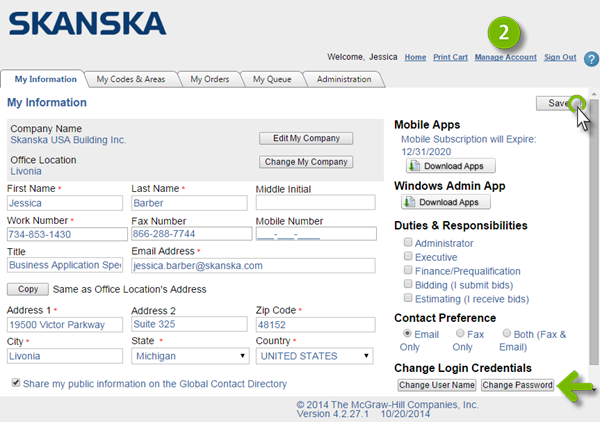The width and height of the screenshot is (600, 422).
Task: Click the Manage Account link
Action: (505, 57)
